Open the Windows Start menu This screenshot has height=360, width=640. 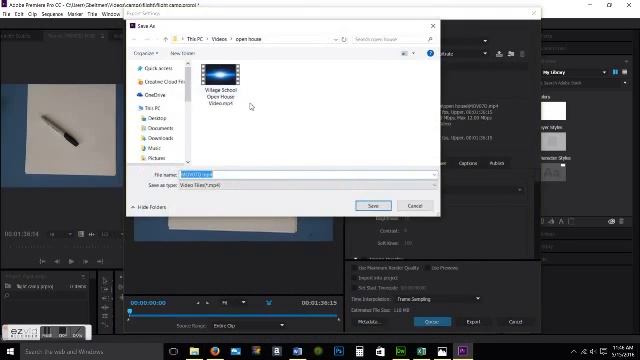pos(10,351)
